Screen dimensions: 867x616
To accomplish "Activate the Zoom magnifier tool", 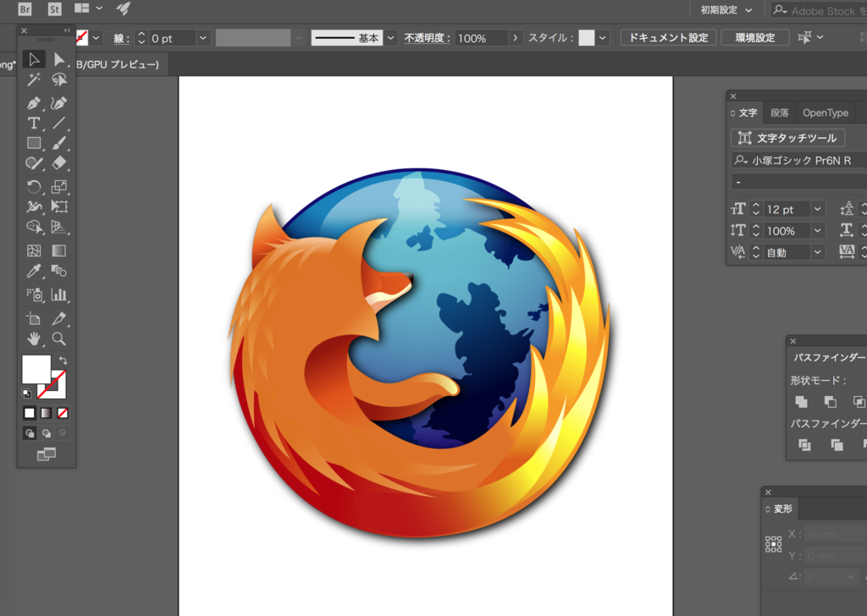I will [x=59, y=338].
